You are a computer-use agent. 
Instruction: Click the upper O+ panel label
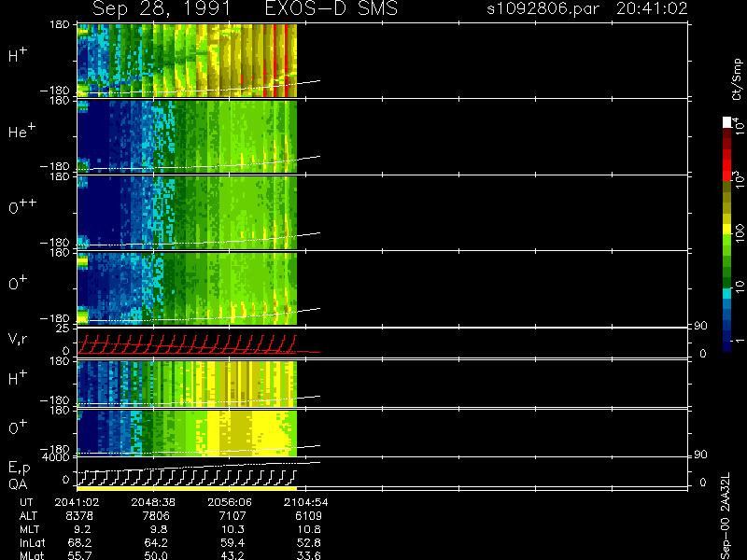pos(18,283)
